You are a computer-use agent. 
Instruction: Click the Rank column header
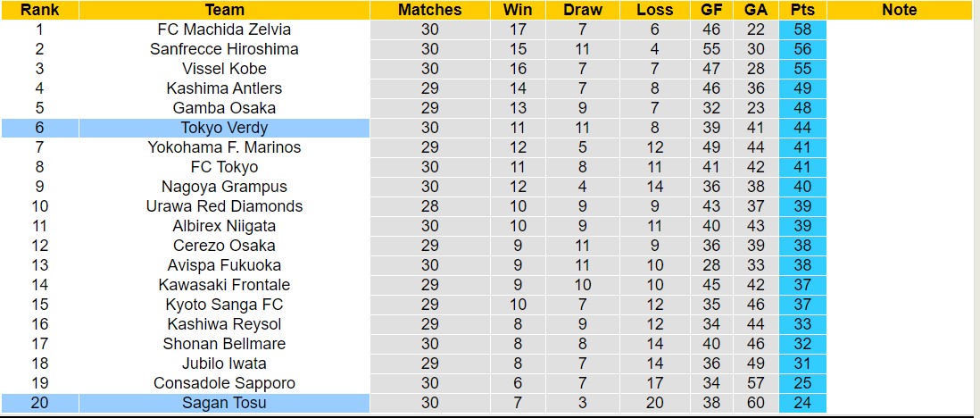tap(39, 10)
